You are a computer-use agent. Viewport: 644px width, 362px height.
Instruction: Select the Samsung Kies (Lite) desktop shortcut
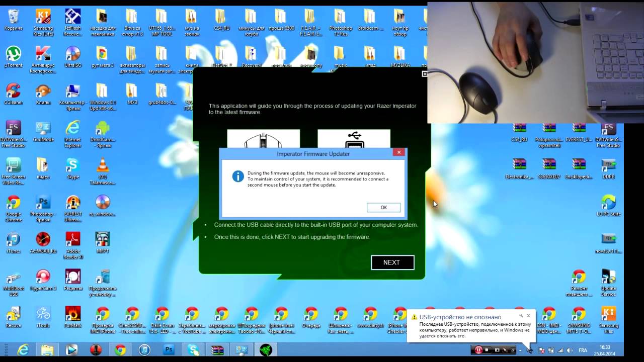click(x=43, y=23)
